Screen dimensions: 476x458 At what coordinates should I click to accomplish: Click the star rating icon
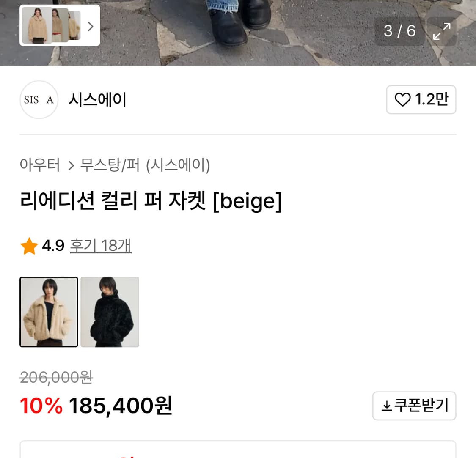tap(29, 245)
